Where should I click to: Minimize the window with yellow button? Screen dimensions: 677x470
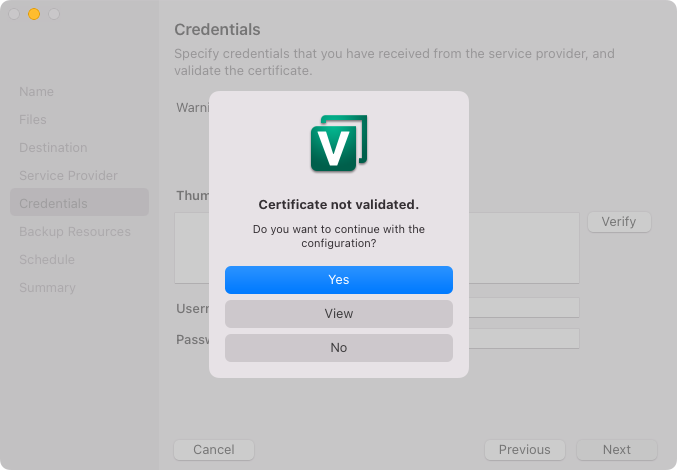33,15
